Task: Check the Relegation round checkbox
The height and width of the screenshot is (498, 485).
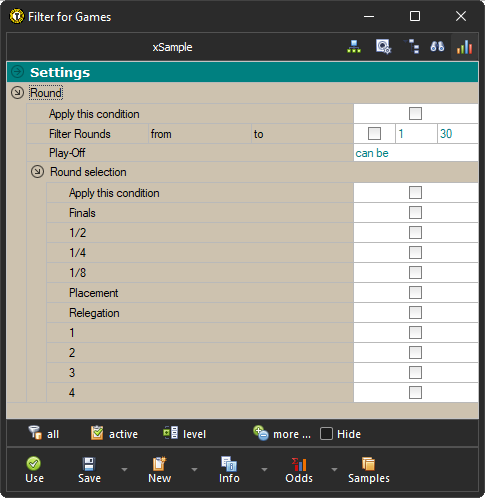Action: pyautogui.click(x=415, y=313)
